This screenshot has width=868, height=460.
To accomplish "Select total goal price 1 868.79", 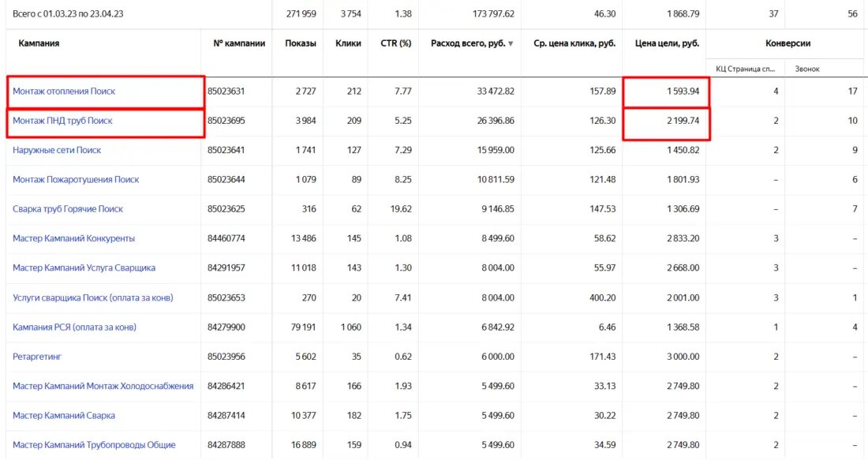I will pyautogui.click(x=683, y=14).
